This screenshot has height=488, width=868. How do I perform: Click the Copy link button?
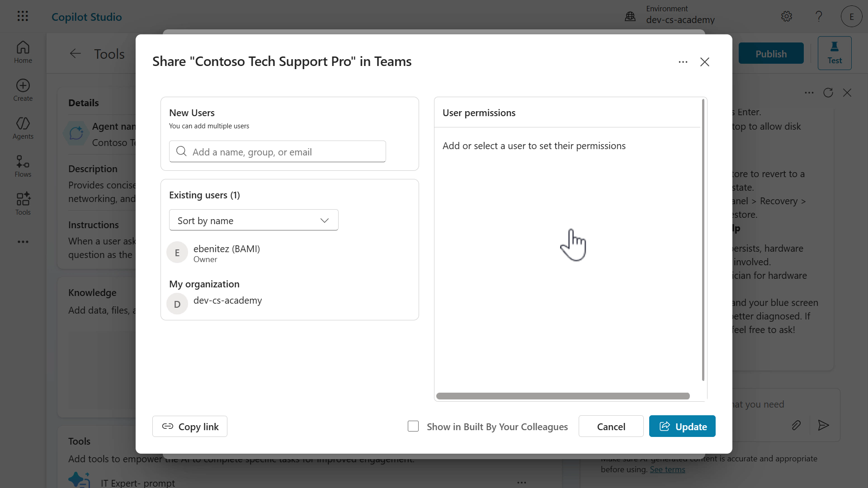[x=189, y=426]
